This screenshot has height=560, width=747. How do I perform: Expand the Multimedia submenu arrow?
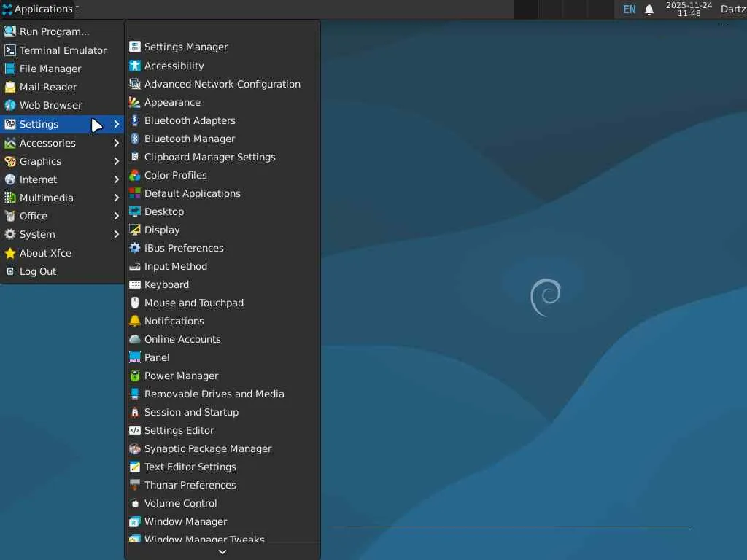point(116,198)
